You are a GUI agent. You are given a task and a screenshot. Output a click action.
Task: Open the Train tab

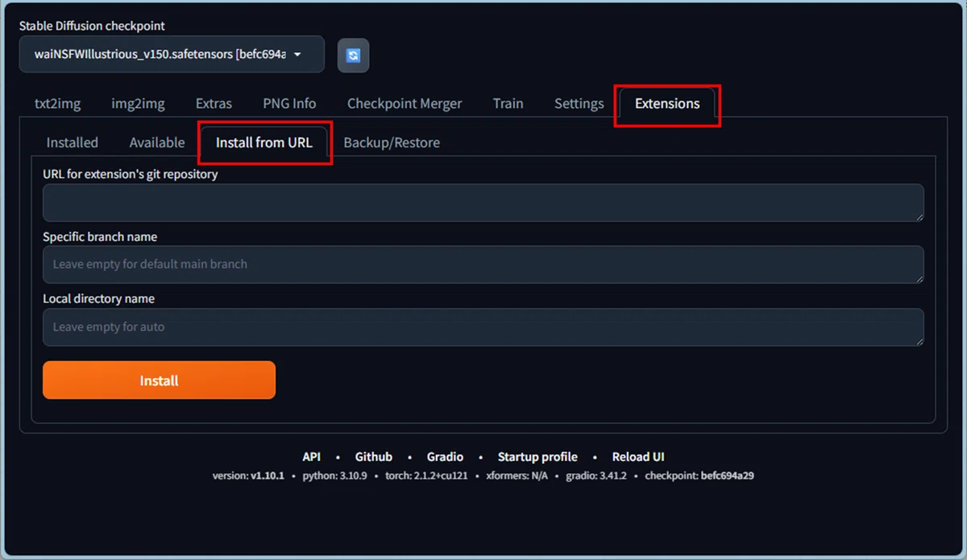(508, 103)
